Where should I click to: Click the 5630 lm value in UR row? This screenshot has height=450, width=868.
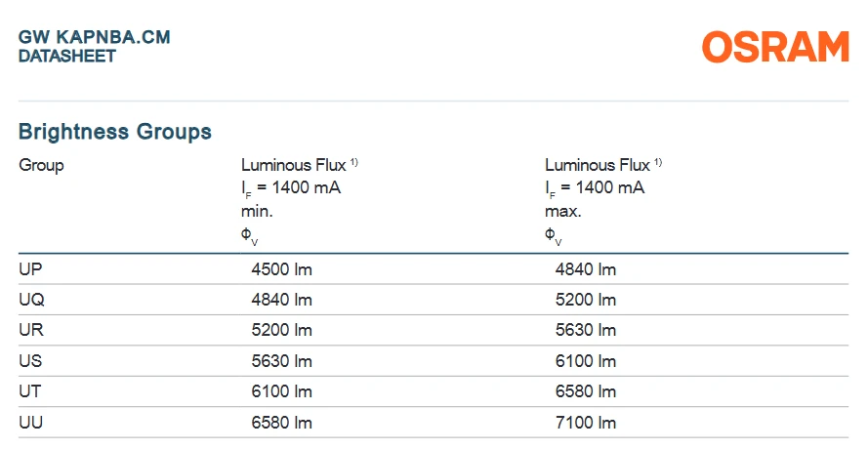tap(586, 331)
